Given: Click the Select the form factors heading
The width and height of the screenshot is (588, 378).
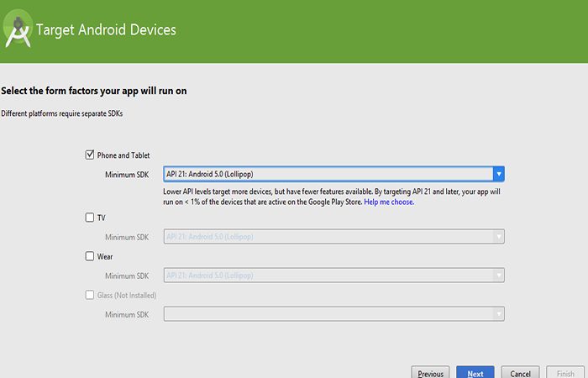Looking at the screenshot, I should pyautogui.click(x=94, y=91).
